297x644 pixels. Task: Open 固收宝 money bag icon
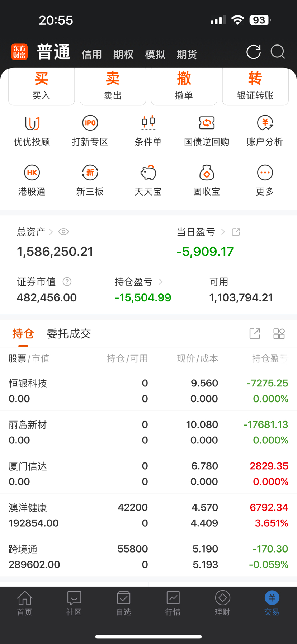[x=207, y=173]
